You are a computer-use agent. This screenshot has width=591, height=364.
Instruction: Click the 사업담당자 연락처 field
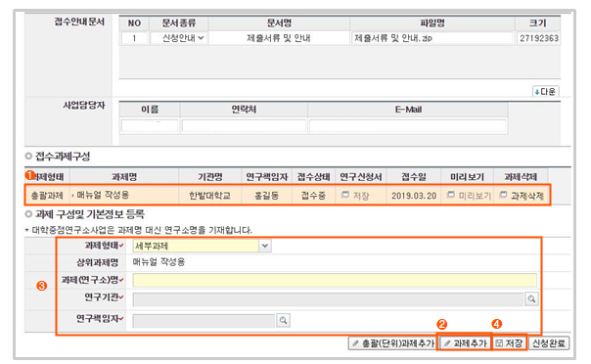click(x=244, y=126)
